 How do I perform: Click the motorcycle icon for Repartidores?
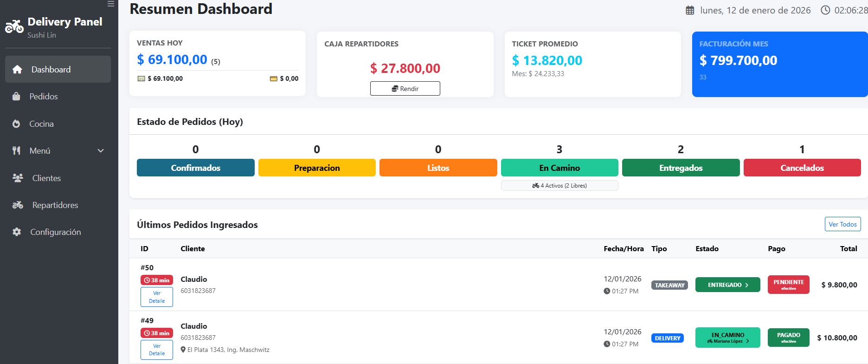click(x=18, y=205)
